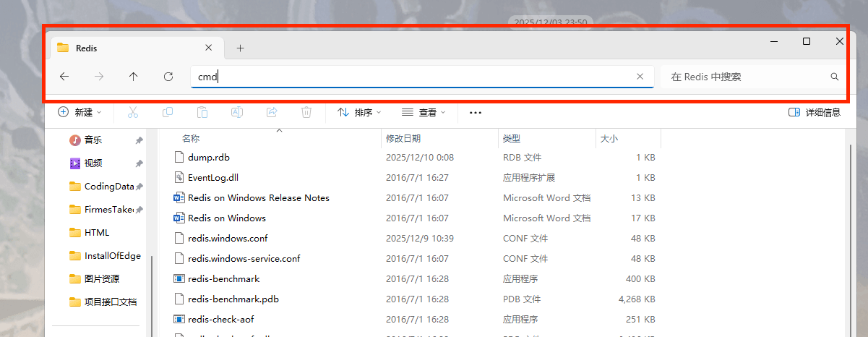Open the 排序 (Sort) dropdown
Image resolution: width=868 pixels, height=337 pixels.
[x=359, y=112]
